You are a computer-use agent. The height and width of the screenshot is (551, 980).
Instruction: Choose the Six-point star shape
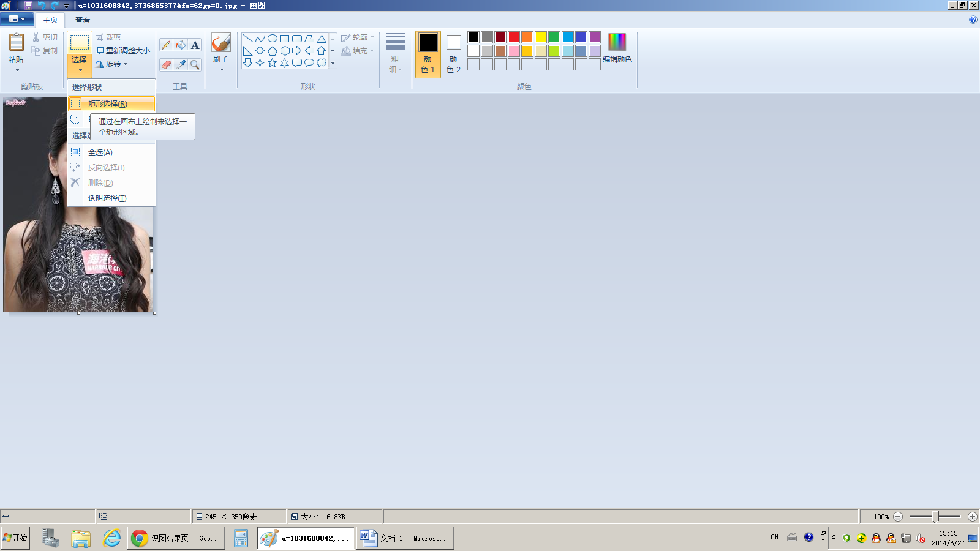pos(285,63)
